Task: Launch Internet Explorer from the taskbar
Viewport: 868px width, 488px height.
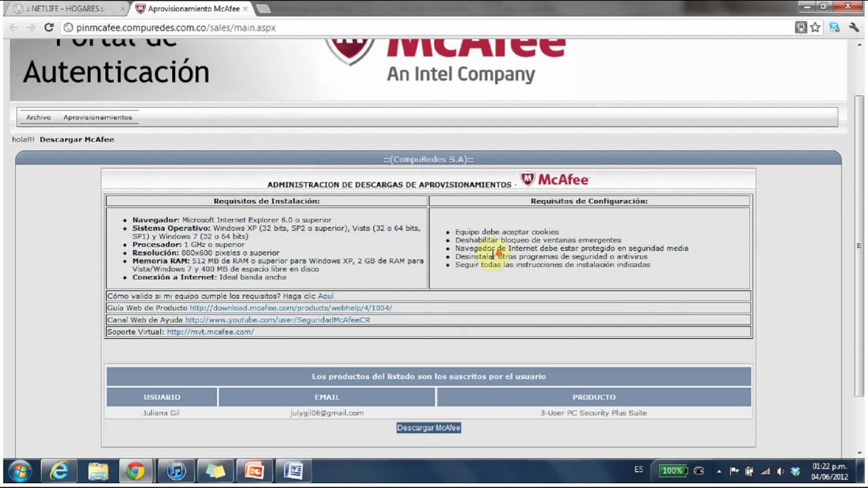Action: (59, 470)
